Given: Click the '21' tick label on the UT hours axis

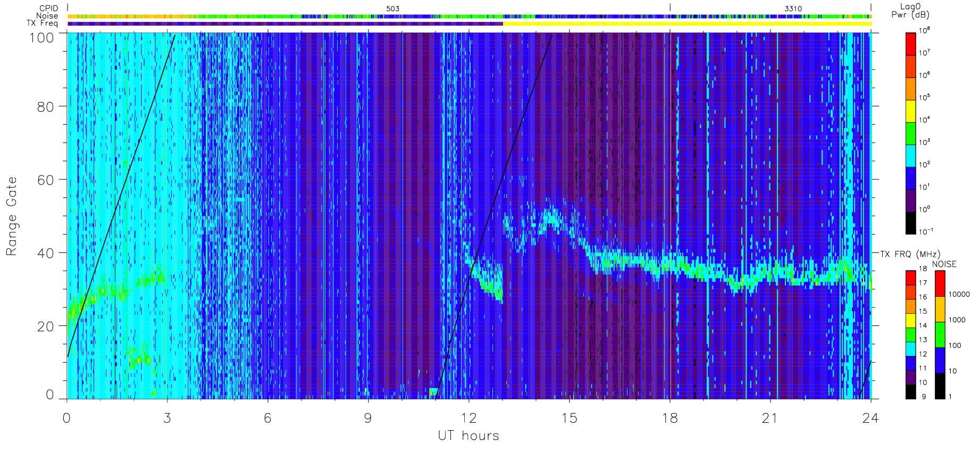Looking at the screenshot, I should point(770,418).
